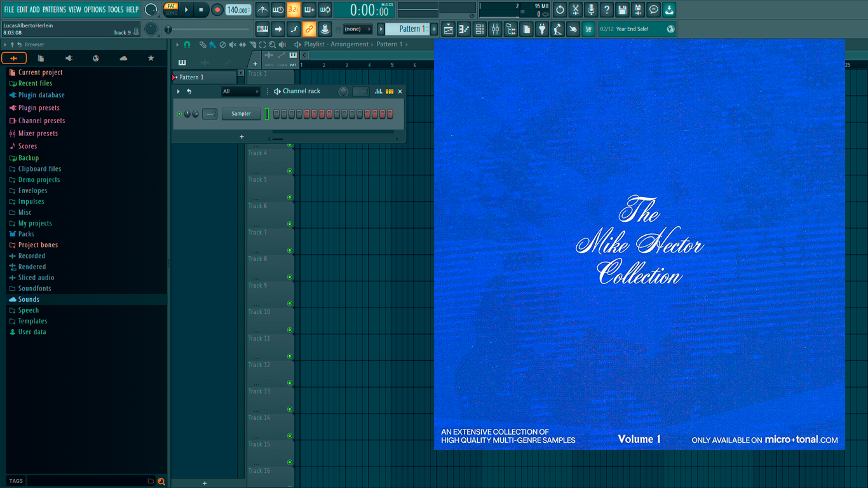This screenshot has height=488, width=868.
Task: Select the browser starred favorites tab
Action: point(151,58)
